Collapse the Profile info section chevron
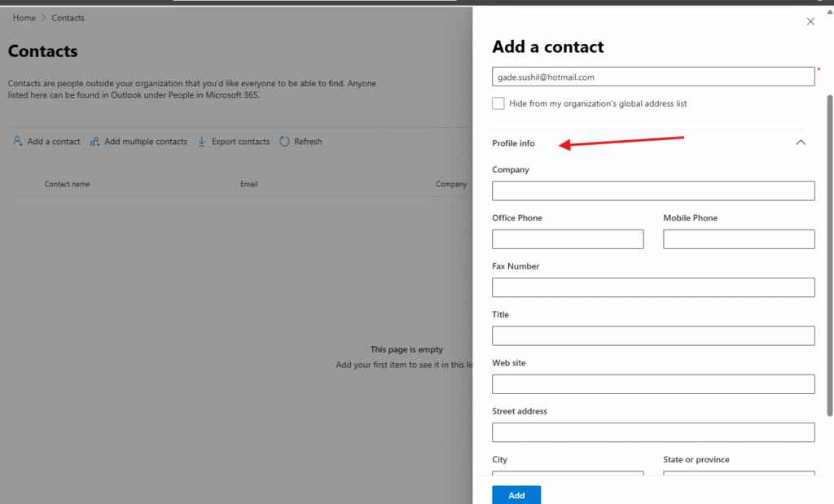 tap(801, 142)
